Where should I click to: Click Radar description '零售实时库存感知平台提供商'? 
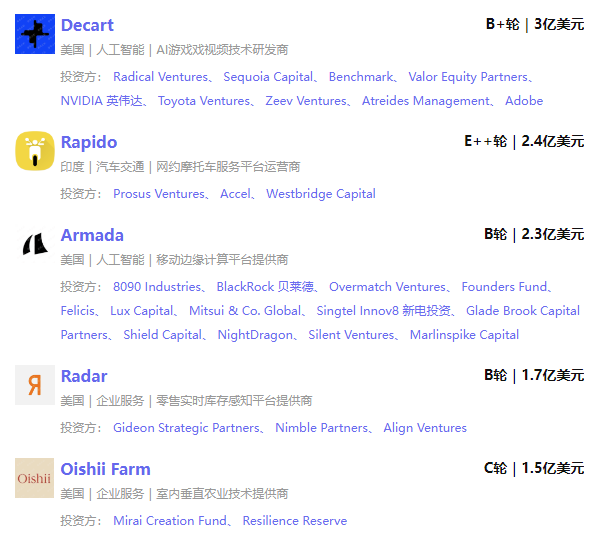[234, 401]
